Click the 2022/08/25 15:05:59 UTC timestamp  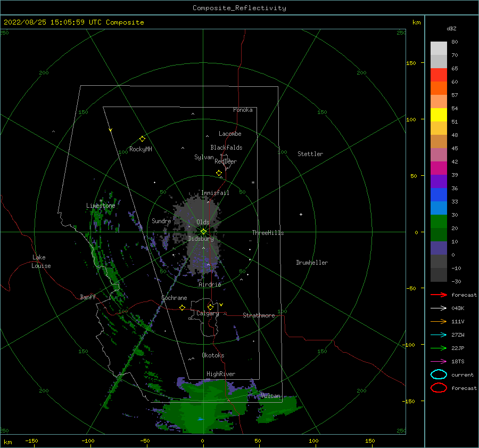point(74,22)
